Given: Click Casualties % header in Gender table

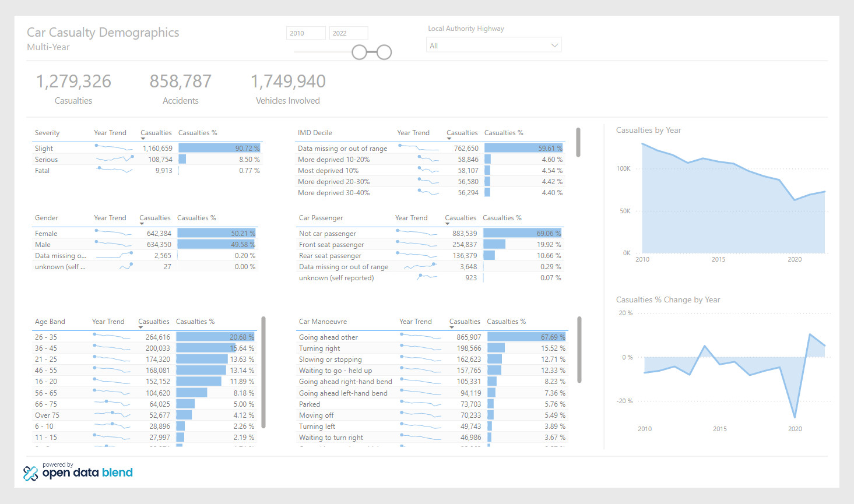Looking at the screenshot, I should [x=196, y=218].
